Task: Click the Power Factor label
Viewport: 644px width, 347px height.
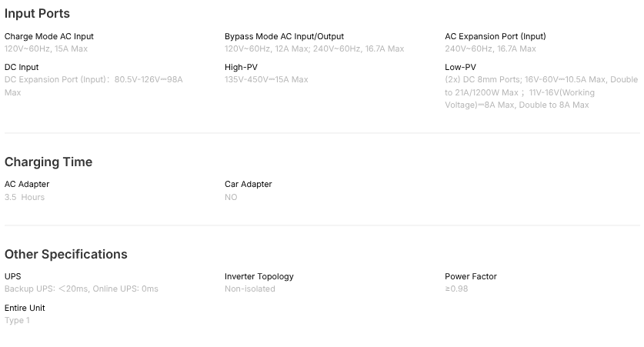Action: click(x=470, y=276)
